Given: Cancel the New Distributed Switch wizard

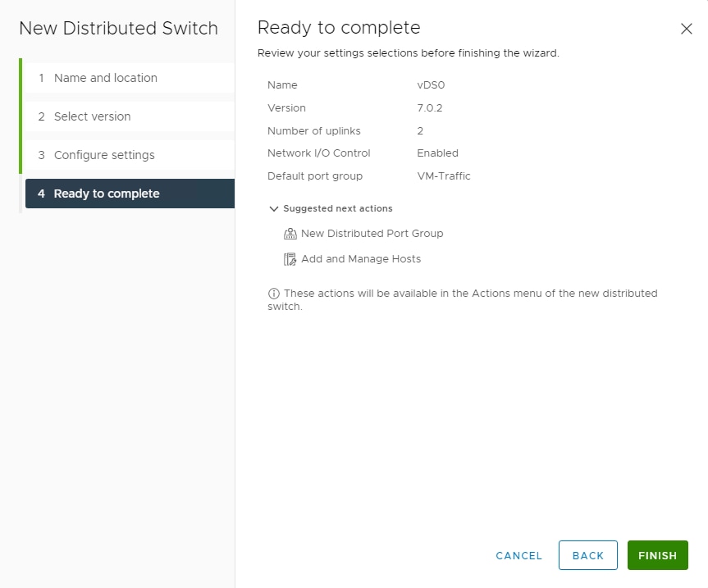Looking at the screenshot, I should pos(518,555).
